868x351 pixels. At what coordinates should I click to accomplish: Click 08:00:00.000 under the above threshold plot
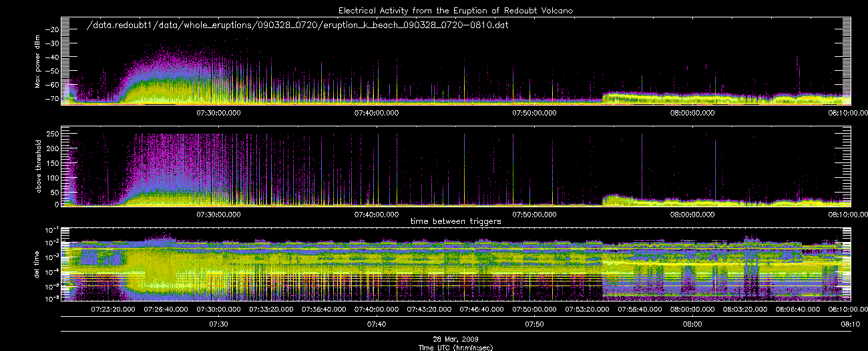click(x=692, y=214)
